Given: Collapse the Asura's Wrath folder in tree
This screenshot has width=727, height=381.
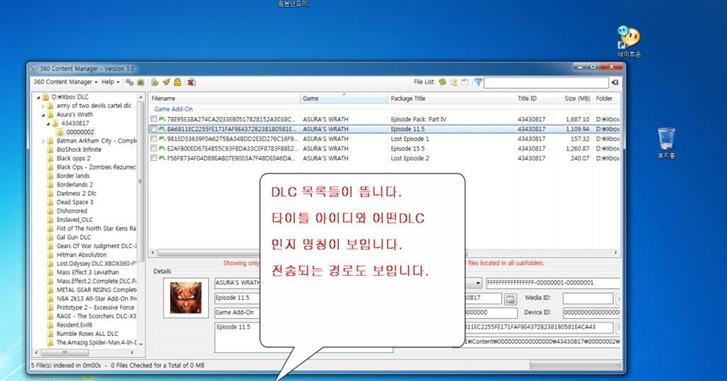Looking at the screenshot, I should [x=43, y=114].
